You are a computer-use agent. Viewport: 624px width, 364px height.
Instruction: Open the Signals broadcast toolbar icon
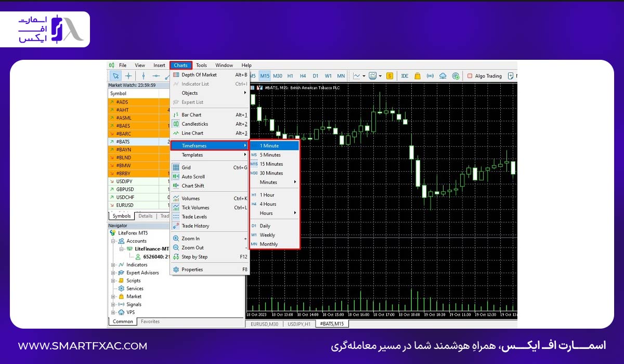[x=430, y=76]
